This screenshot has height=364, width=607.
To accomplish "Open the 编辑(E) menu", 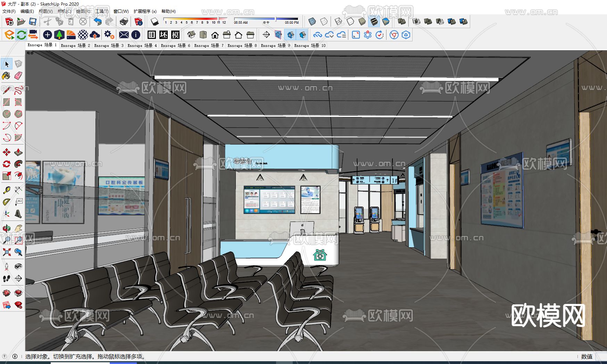I will point(27,11).
